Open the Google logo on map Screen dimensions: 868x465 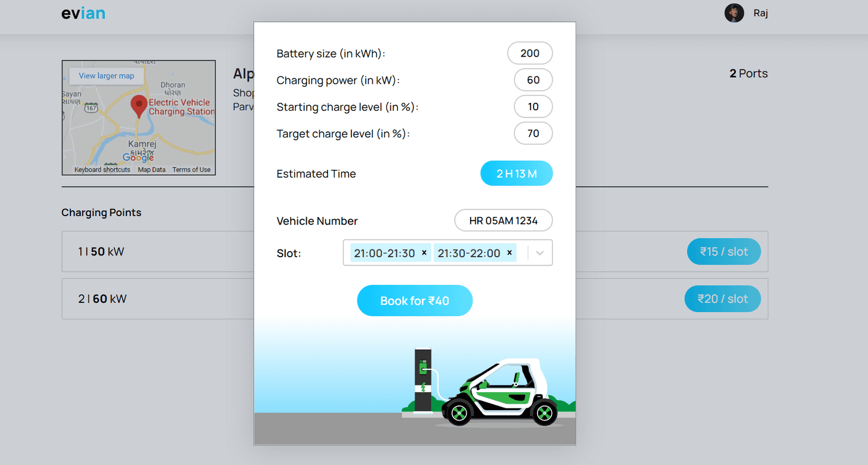[138, 157]
